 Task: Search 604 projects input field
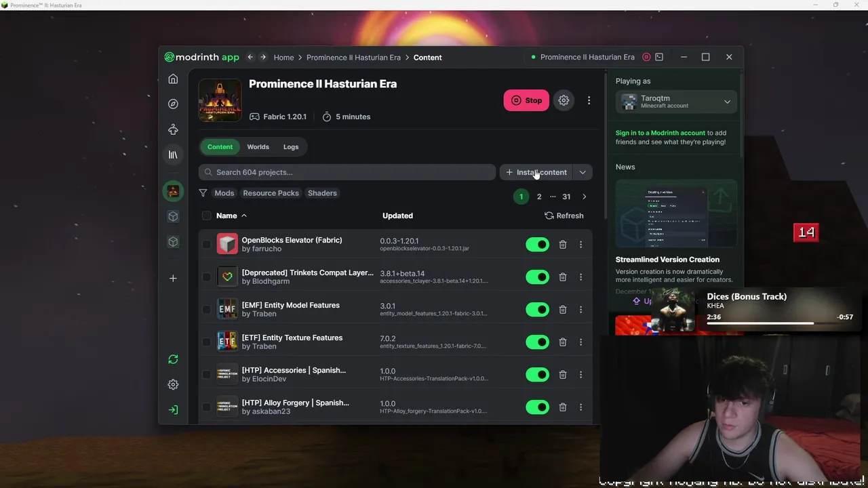[347, 172]
